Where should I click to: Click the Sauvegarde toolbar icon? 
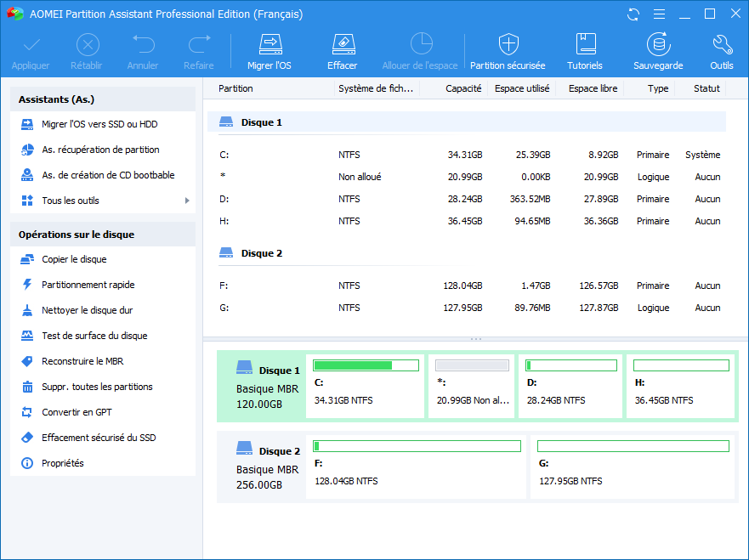point(657,44)
